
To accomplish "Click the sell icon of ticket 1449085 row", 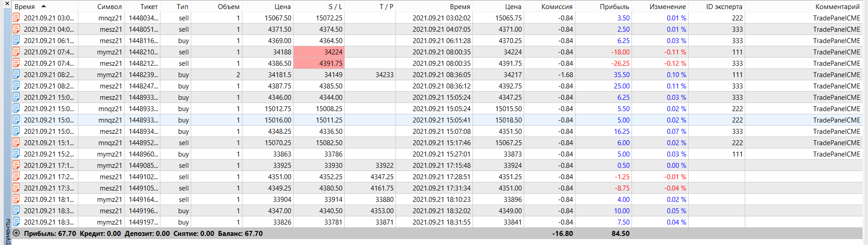I will click(x=16, y=165).
